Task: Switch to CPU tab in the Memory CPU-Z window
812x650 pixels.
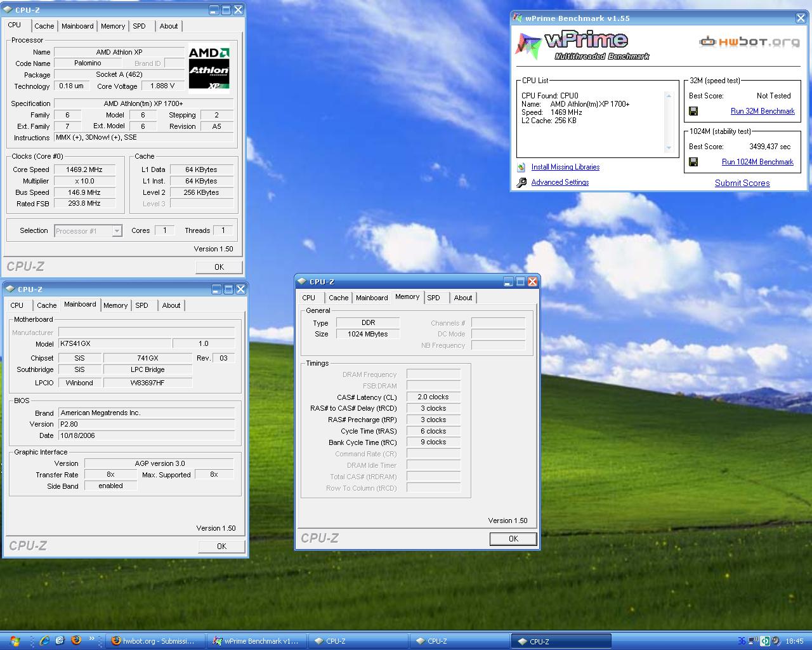Action: tap(309, 298)
